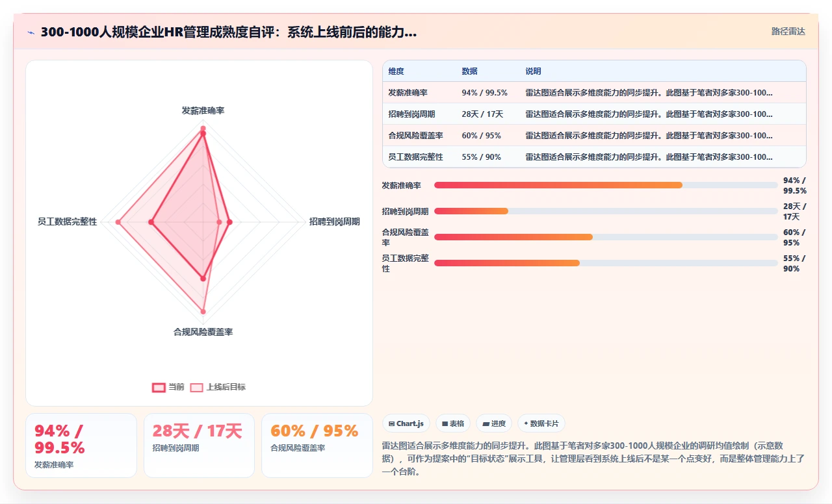
Task: Click the outer target point on the 合规风险覆盖率 axis
Action: [203, 312]
